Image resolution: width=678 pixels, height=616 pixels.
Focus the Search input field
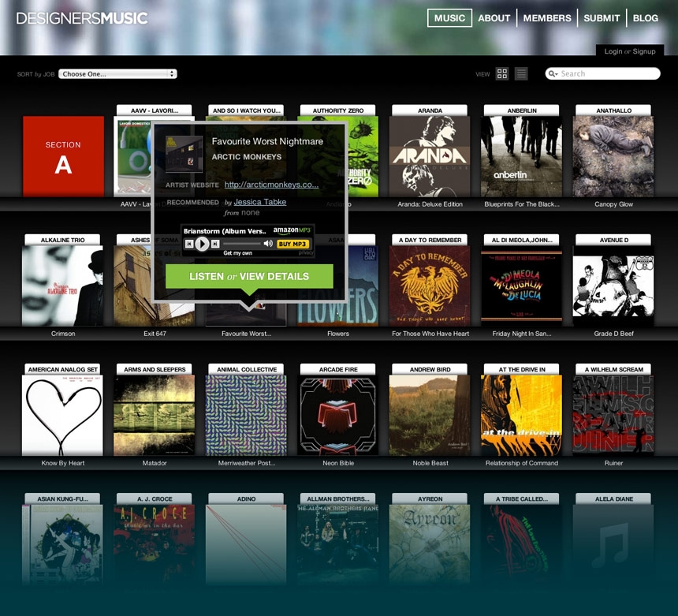tap(602, 74)
